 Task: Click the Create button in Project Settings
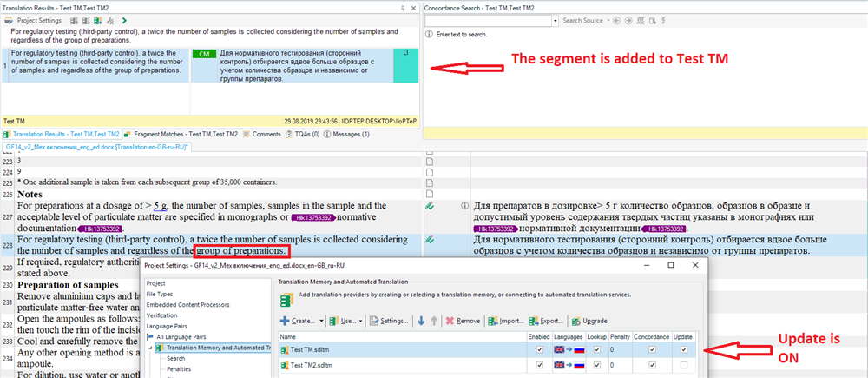click(299, 321)
